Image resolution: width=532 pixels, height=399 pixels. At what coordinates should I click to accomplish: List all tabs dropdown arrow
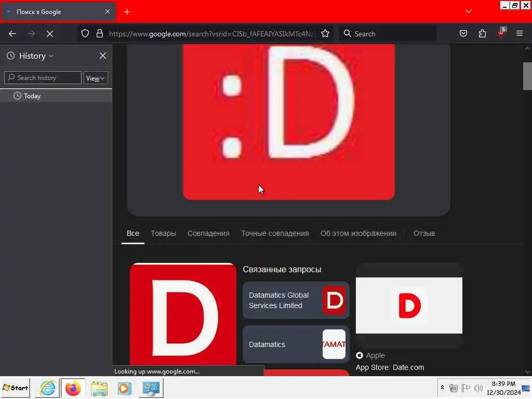[x=469, y=11]
